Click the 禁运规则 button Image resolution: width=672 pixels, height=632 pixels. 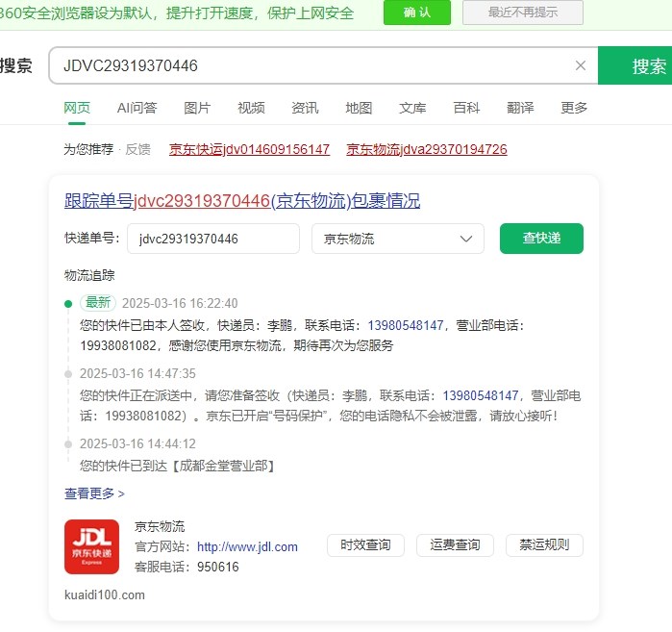point(545,545)
